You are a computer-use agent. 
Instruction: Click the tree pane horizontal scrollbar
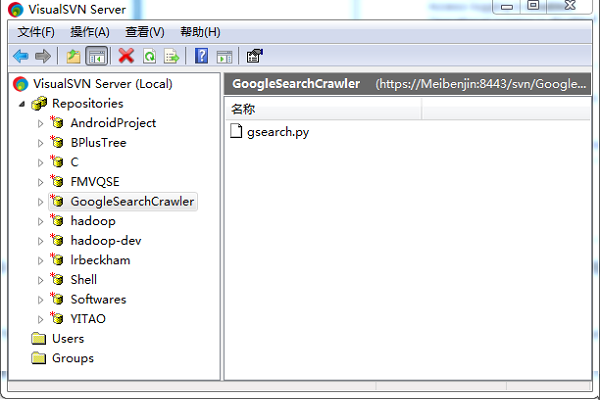click(x=112, y=385)
